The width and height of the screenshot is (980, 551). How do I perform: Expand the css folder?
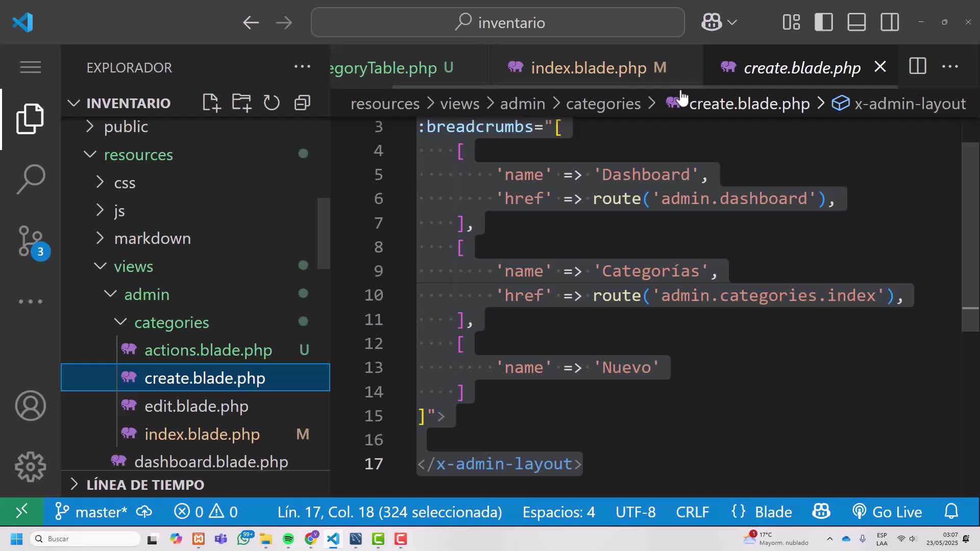(125, 183)
